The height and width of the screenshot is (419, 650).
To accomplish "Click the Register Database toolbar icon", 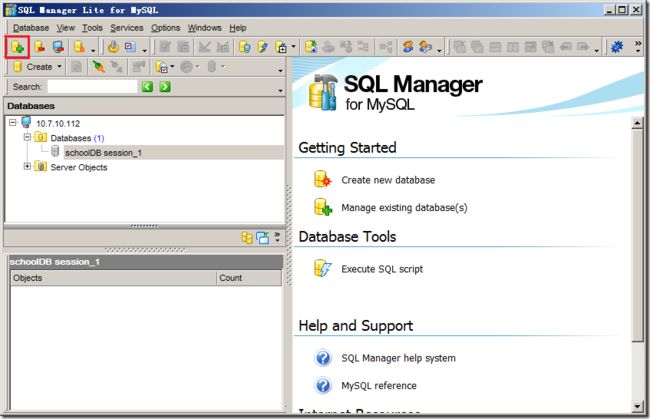I will point(17,47).
